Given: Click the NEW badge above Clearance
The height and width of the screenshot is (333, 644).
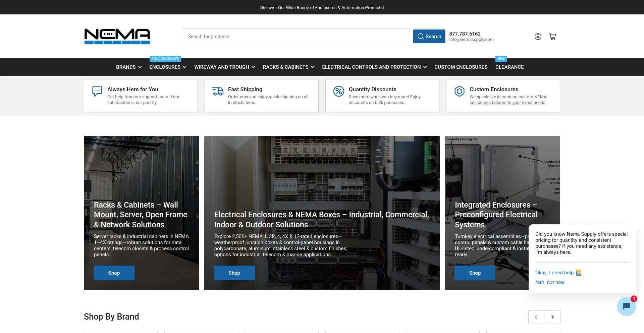Looking at the screenshot, I should [x=501, y=59].
